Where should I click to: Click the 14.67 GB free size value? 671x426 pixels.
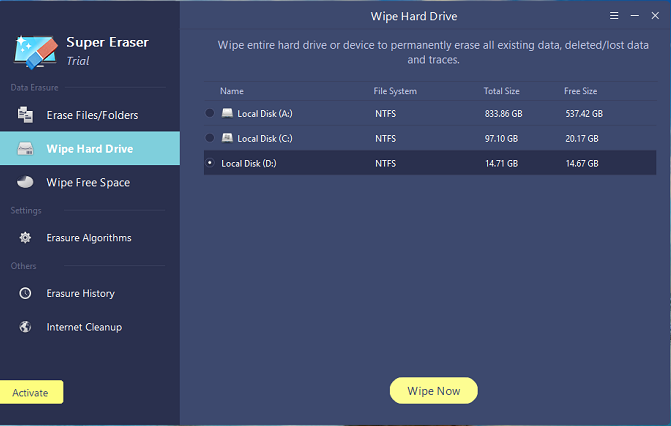(x=582, y=164)
